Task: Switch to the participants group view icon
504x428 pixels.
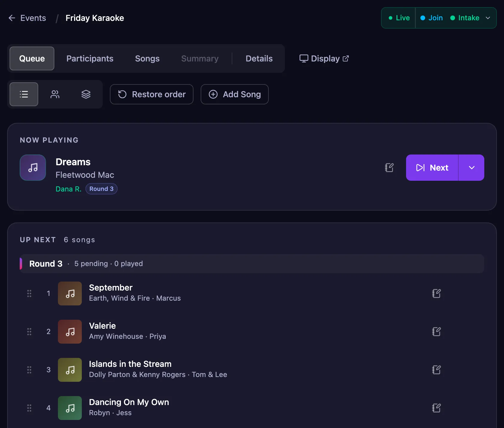Action: point(55,94)
